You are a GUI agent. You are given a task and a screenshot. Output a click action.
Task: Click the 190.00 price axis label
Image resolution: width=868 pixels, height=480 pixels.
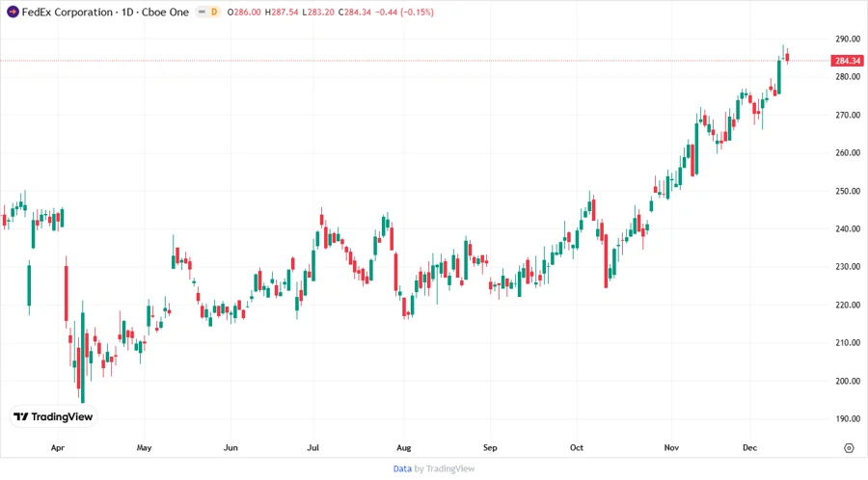(848, 418)
